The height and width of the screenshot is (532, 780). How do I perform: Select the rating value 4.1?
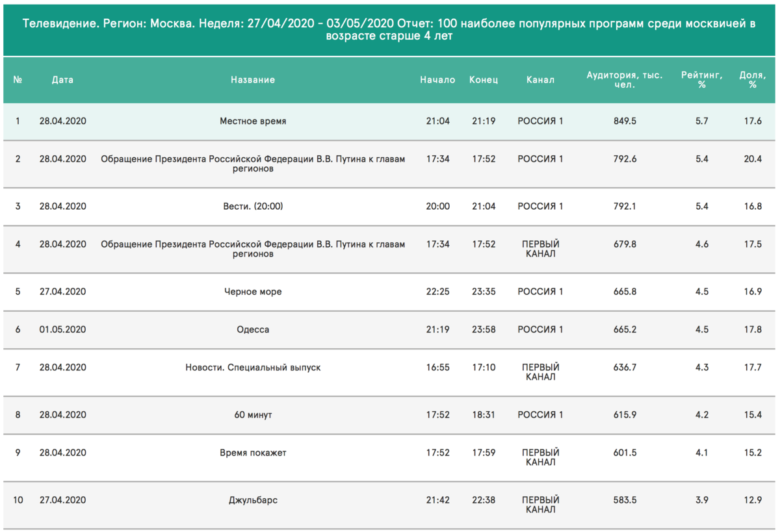pyautogui.click(x=702, y=453)
